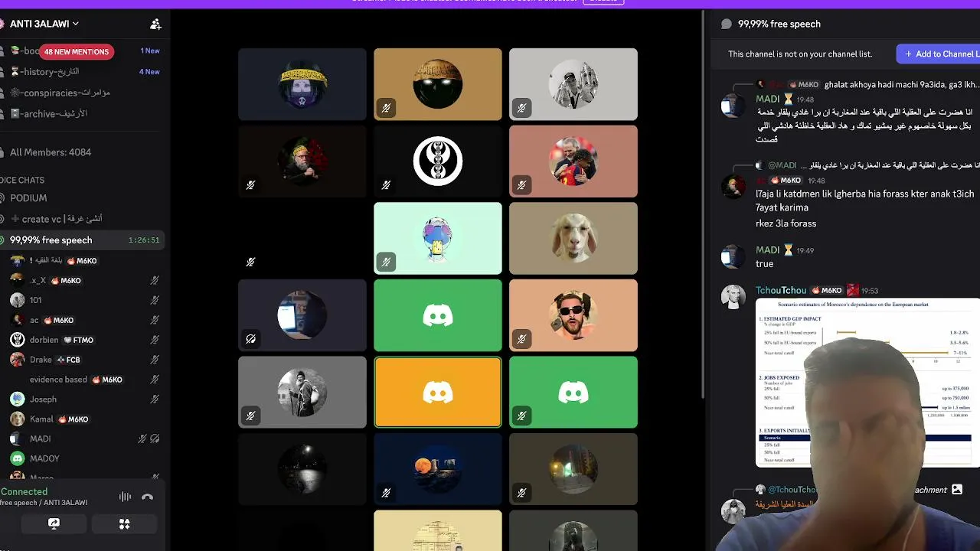This screenshot has height=551, width=980.
Task: Select the masked avatar with yellow headband tile
Action: (x=302, y=84)
